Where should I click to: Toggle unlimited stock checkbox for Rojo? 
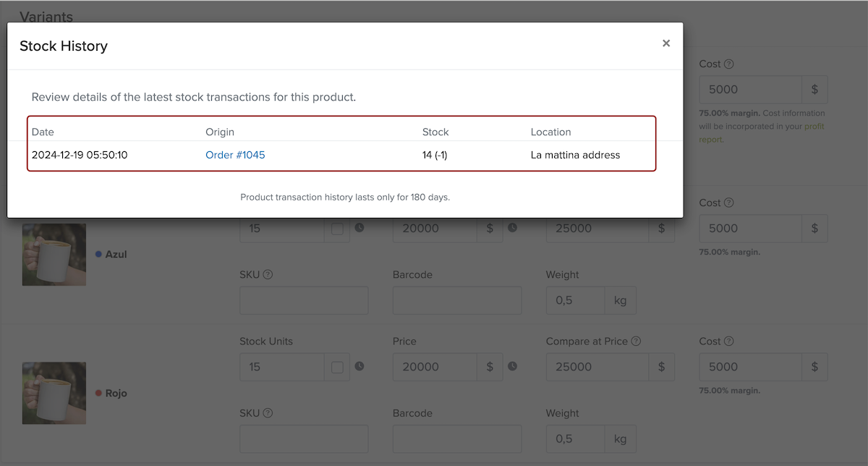337,368
